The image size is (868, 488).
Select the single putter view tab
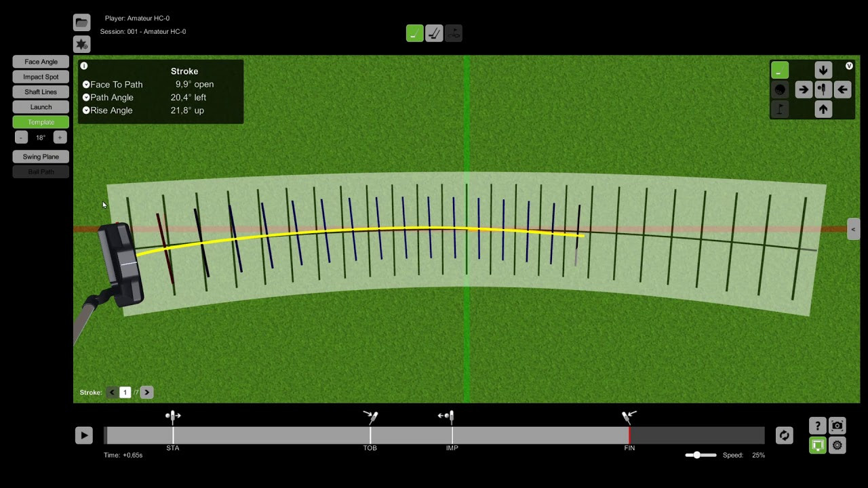(414, 33)
